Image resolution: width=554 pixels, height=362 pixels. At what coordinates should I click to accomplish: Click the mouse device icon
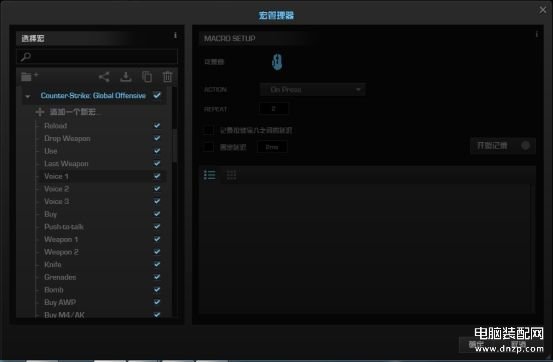[277, 62]
